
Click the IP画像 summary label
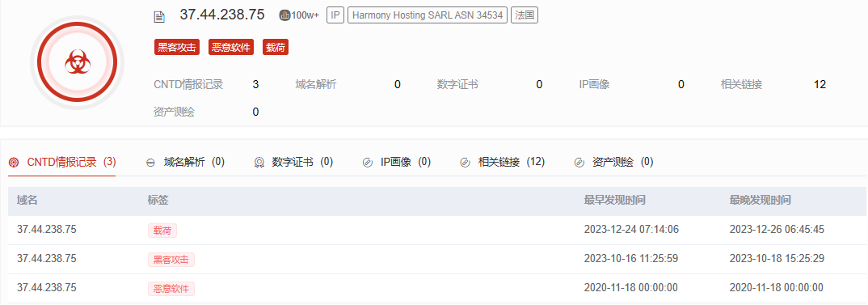coord(594,84)
